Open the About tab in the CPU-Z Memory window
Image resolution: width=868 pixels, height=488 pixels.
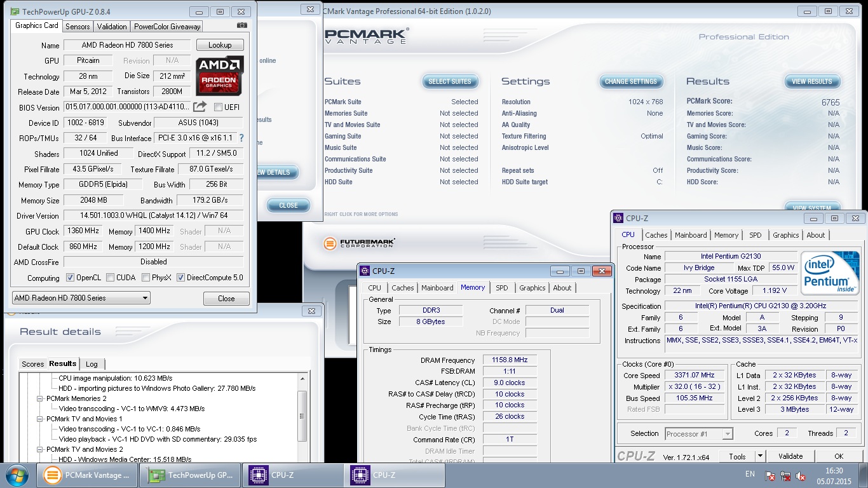[562, 288]
